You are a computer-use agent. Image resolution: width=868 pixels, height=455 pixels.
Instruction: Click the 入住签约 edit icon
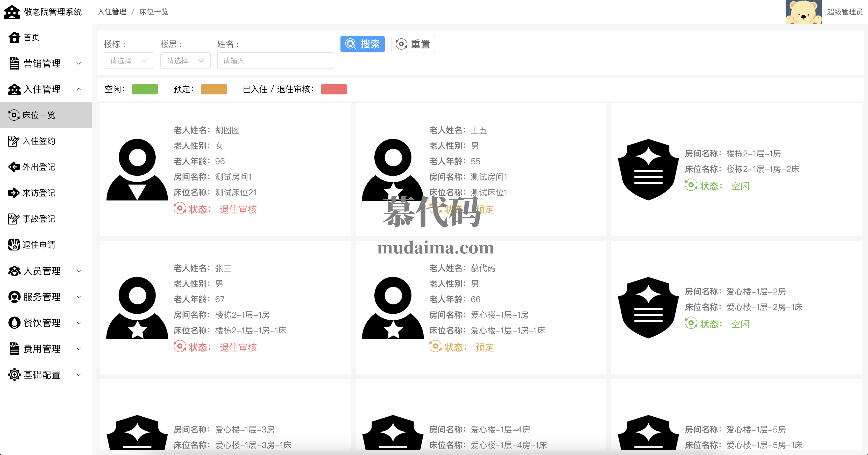pos(14,141)
